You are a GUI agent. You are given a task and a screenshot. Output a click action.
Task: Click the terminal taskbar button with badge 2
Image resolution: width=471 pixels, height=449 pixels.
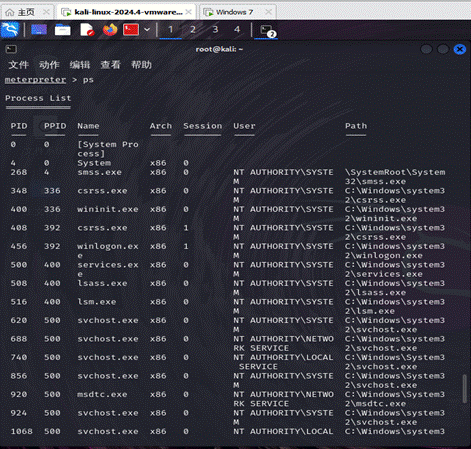(x=266, y=30)
